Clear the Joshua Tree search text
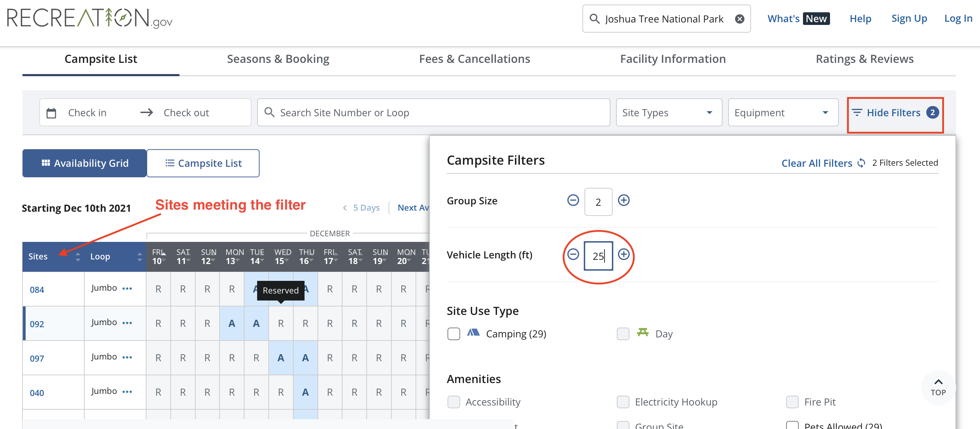Screen dimensions: 980x429 [739, 19]
